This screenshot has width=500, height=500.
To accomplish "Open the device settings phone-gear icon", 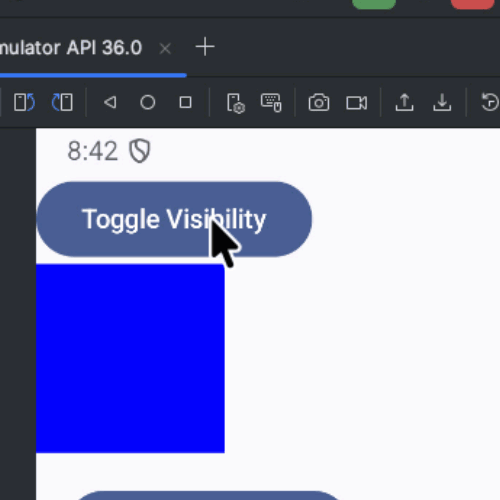I will pyautogui.click(x=236, y=103).
